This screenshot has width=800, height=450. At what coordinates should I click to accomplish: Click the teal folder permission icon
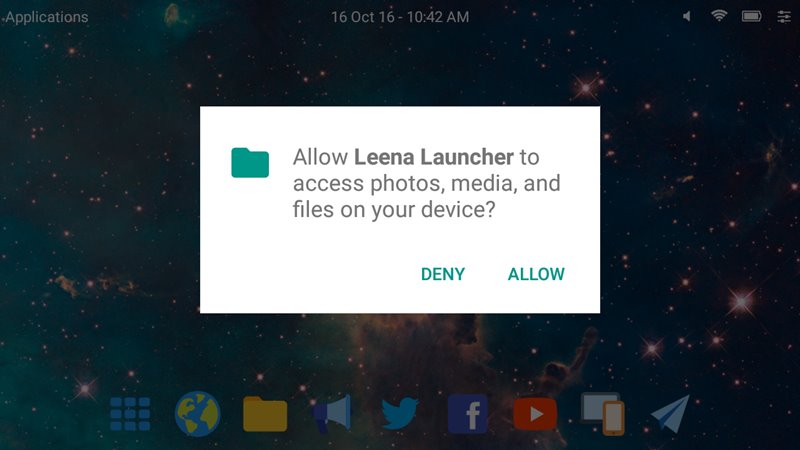pos(250,163)
